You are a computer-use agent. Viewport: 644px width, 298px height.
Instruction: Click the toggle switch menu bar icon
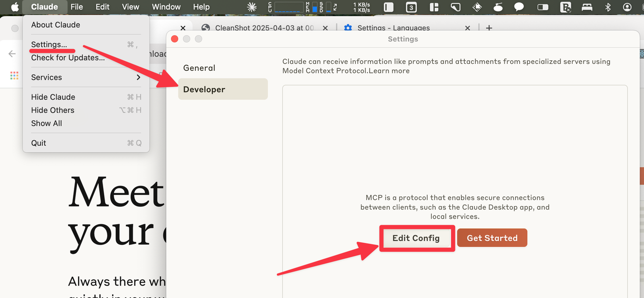pos(543,7)
